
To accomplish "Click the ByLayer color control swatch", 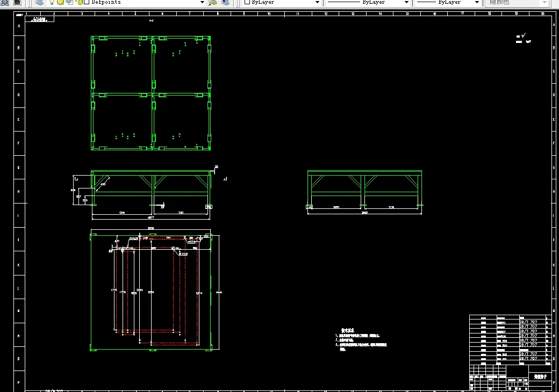I will pos(247,2).
